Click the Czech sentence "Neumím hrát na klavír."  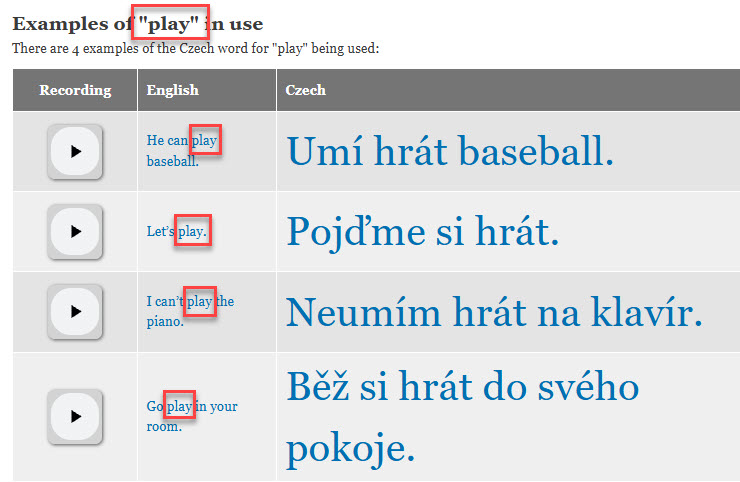(495, 312)
